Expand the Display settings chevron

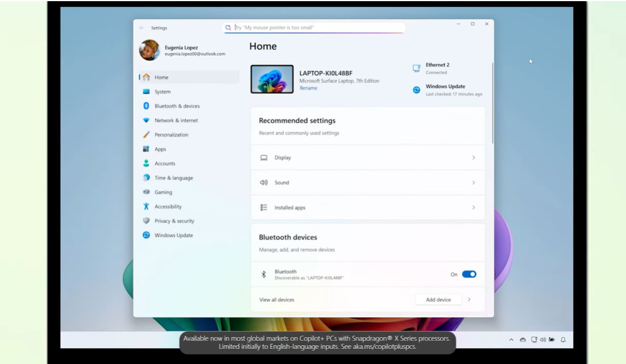(473, 158)
